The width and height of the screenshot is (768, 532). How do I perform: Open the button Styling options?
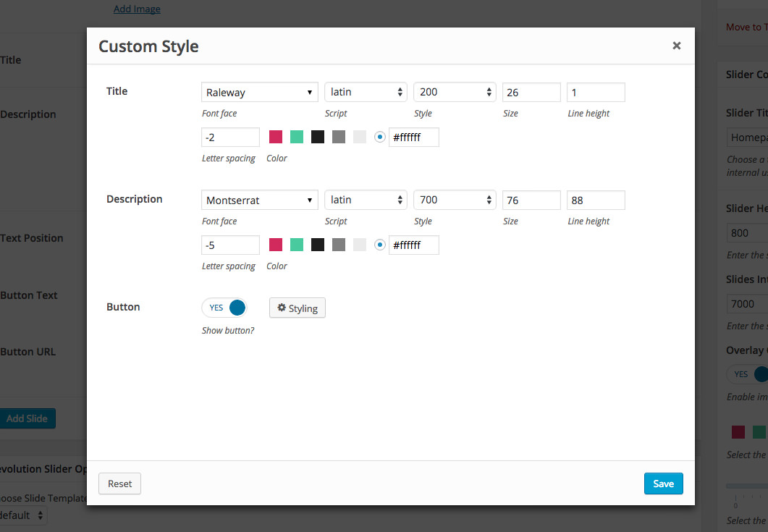298,308
